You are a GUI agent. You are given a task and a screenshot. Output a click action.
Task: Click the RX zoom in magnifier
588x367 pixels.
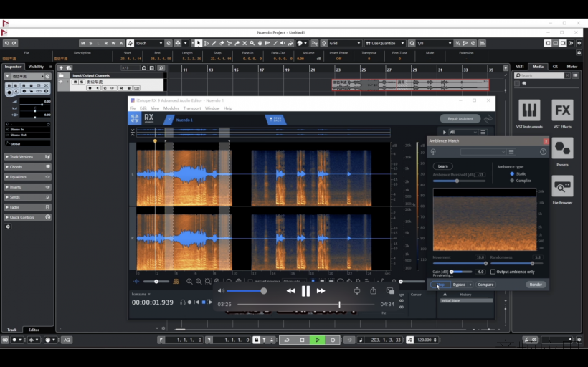pyautogui.click(x=189, y=281)
